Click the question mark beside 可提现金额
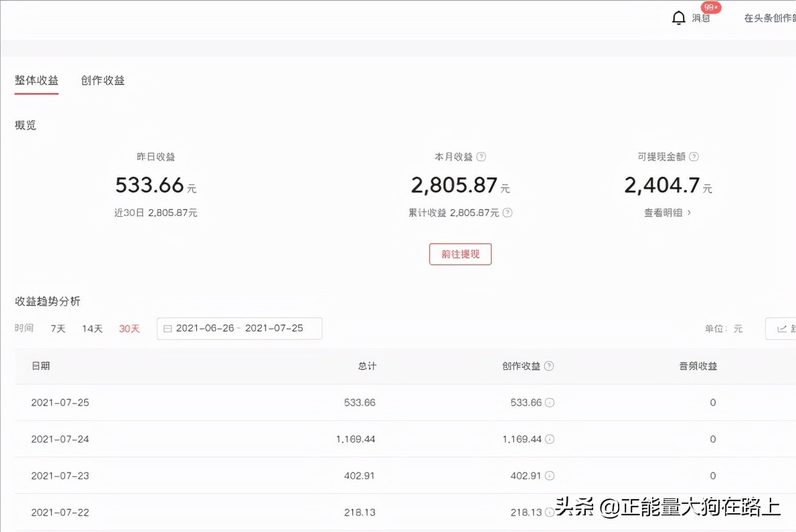The height and width of the screenshot is (532, 796). pyautogui.click(x=694, y=156)
